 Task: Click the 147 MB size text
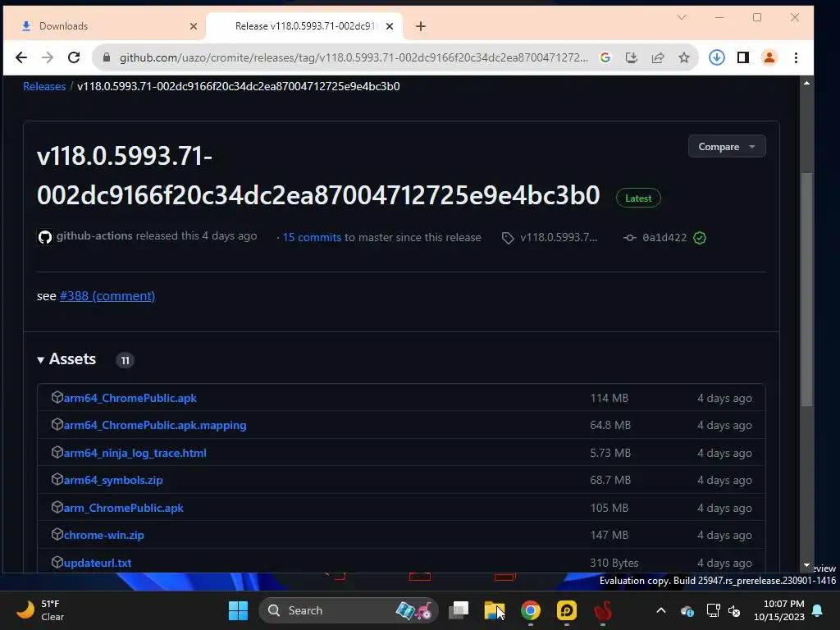(609, 535)
